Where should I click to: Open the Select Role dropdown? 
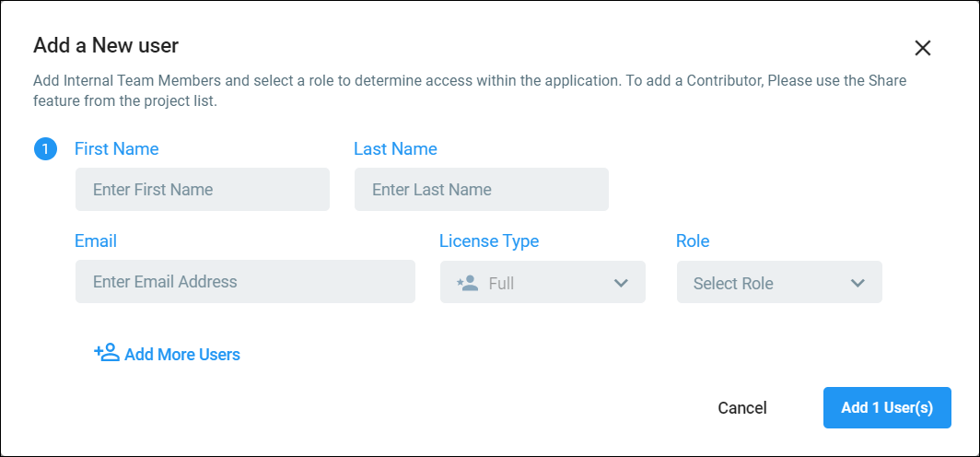(x=779, y=283)
